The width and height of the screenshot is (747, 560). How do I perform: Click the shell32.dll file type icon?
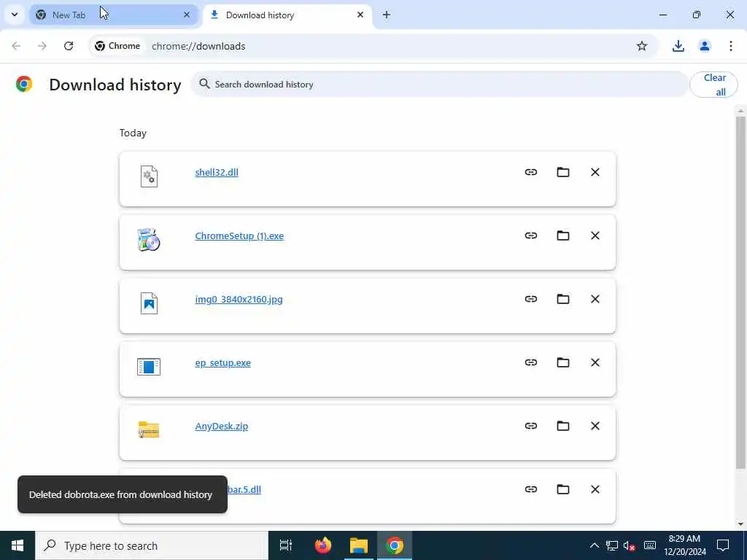click(149, 176)
